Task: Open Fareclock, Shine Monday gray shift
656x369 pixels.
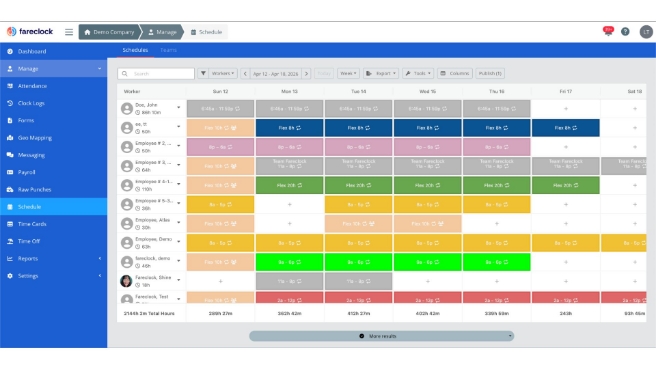Action: point(290,282)
